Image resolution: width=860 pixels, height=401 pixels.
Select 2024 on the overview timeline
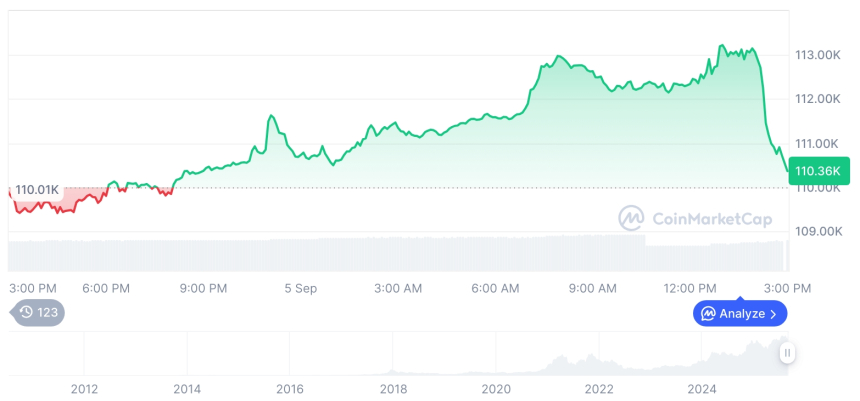(x=702, y=388)
